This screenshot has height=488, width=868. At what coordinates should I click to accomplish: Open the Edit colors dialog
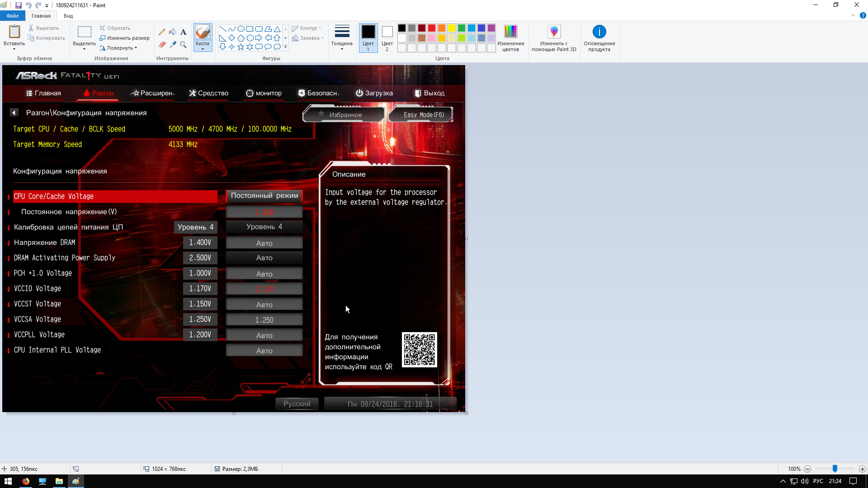(x=510, y=38)
